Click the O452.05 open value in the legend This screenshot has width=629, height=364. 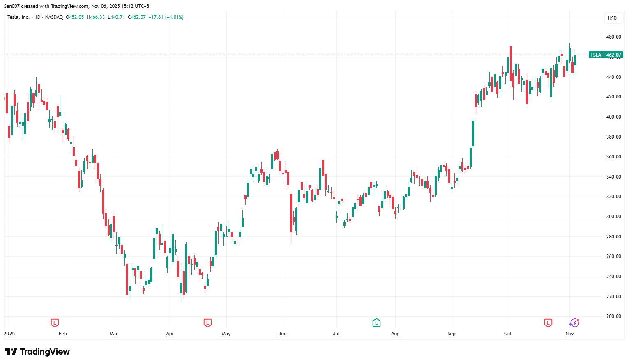tap(74, 17)
